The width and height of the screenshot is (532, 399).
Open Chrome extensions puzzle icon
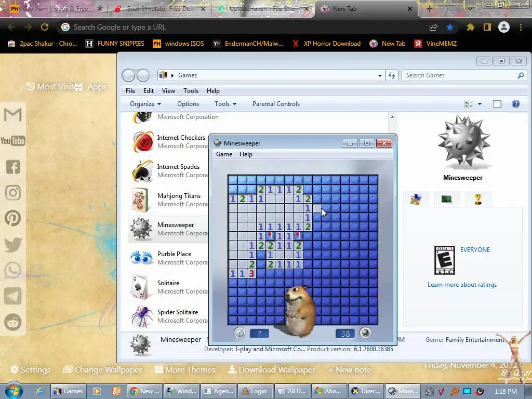coord(470,27)
